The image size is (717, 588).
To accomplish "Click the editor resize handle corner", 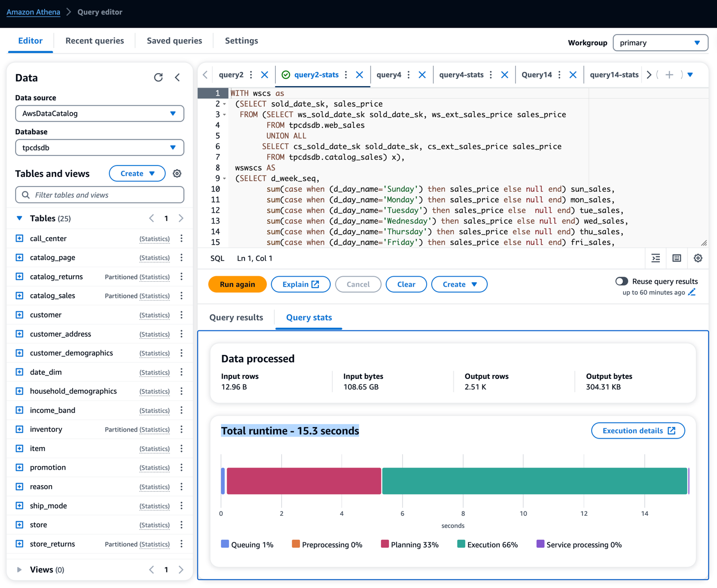I will [704, 243].
